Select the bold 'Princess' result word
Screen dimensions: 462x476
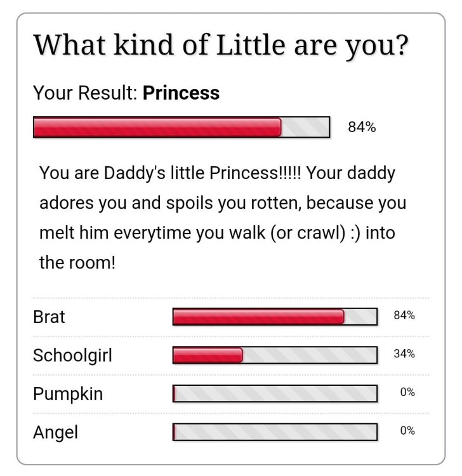tap(181, 93)
